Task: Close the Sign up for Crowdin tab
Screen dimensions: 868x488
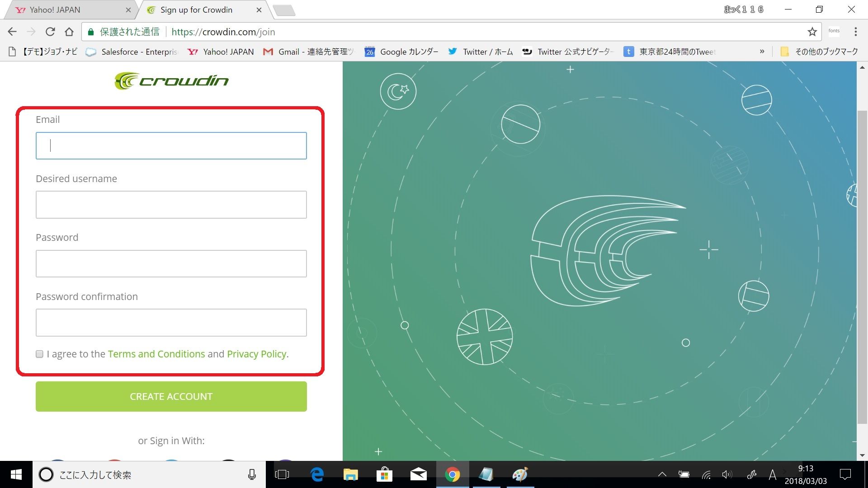Action: (259, 9)
